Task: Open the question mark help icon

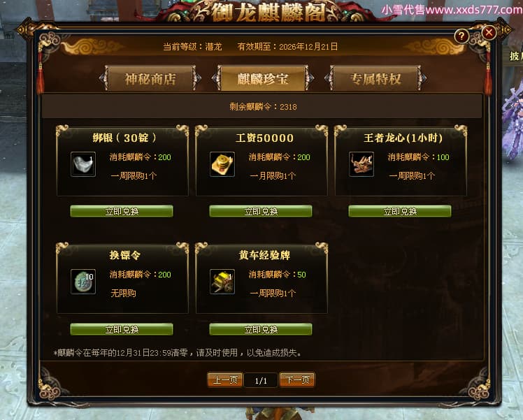Action: pos(461,36)
